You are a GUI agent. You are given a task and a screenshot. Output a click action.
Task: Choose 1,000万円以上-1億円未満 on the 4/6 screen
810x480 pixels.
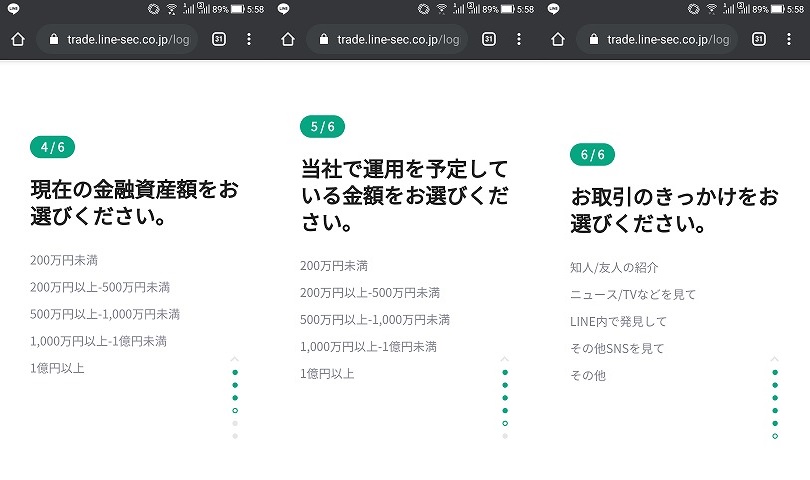point(98,341)
